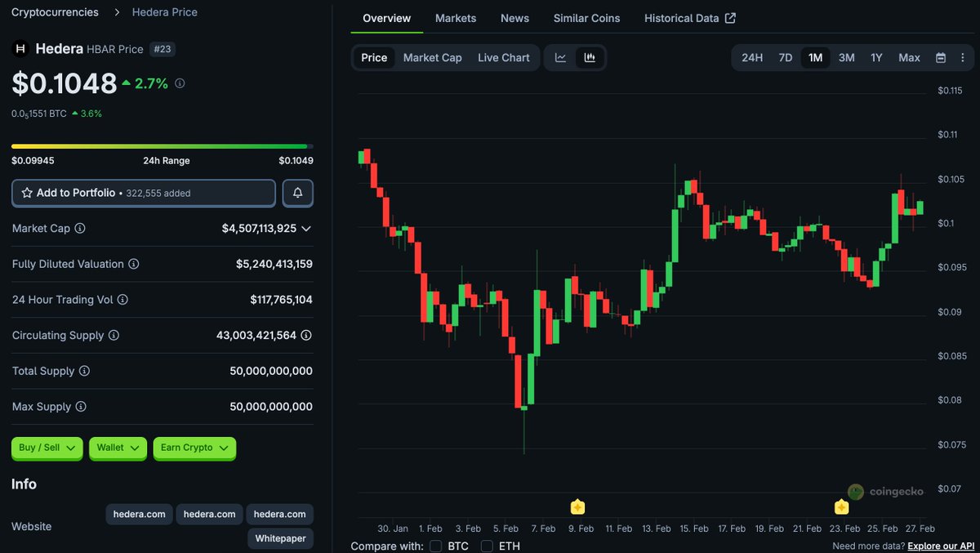Click the Add to Portfolio button
Viewport: 980px width, 553px height.
point(144,193)
